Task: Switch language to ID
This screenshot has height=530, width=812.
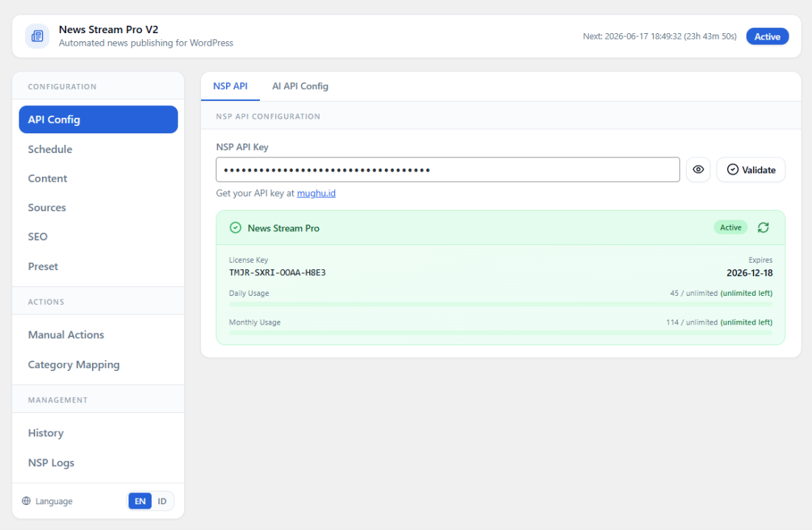Action: click(162, 501)
